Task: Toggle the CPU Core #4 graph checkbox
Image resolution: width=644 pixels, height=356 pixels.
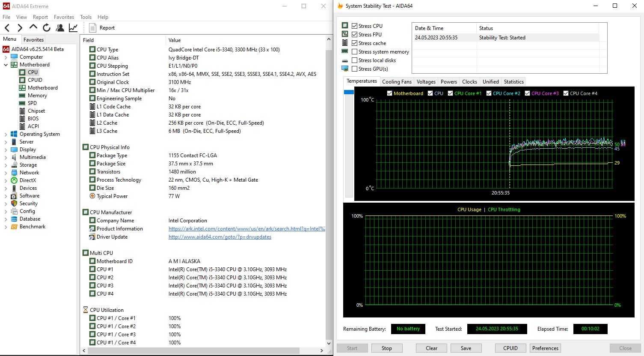Action: 566,93
